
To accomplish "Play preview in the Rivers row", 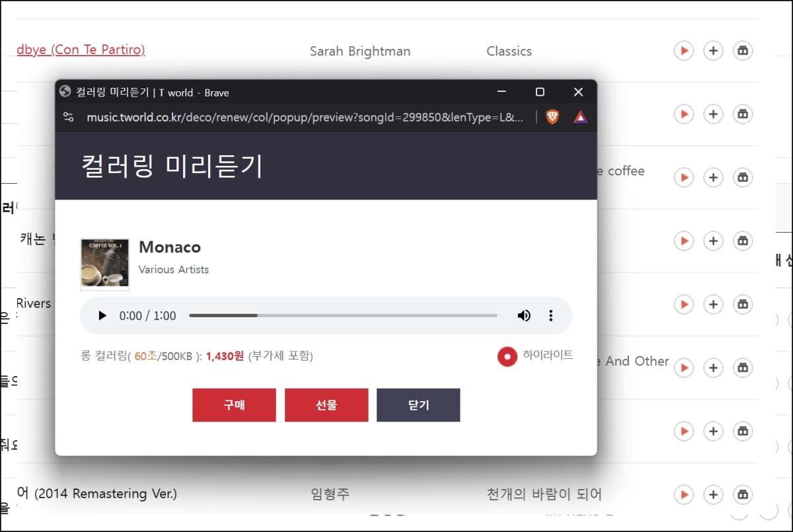I will pos(683,304).
